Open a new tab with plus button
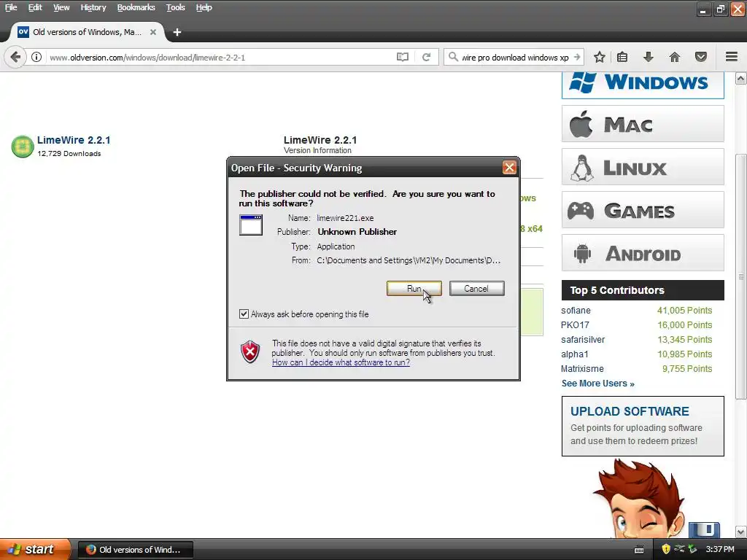The image size is (747, 560). click(177, 32)
